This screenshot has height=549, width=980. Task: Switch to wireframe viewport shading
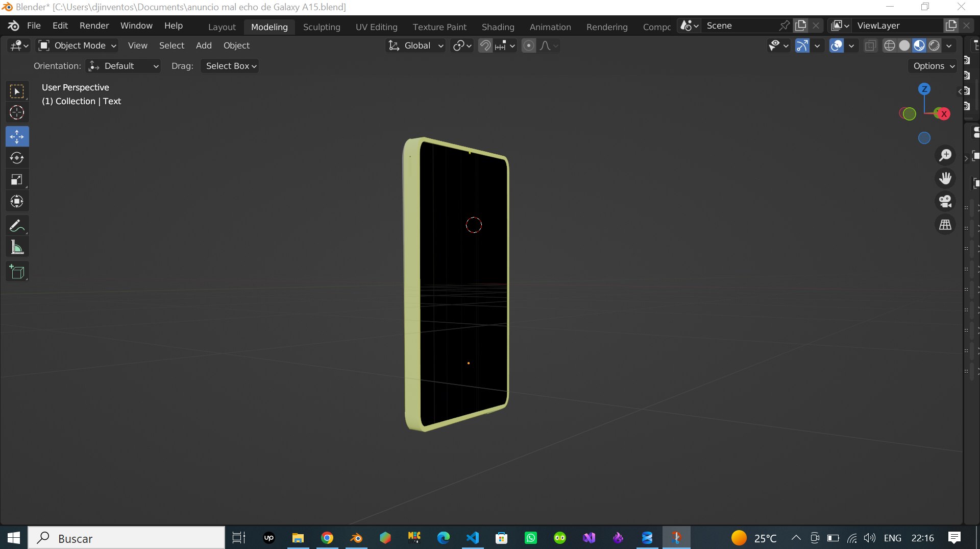(890, 45)
